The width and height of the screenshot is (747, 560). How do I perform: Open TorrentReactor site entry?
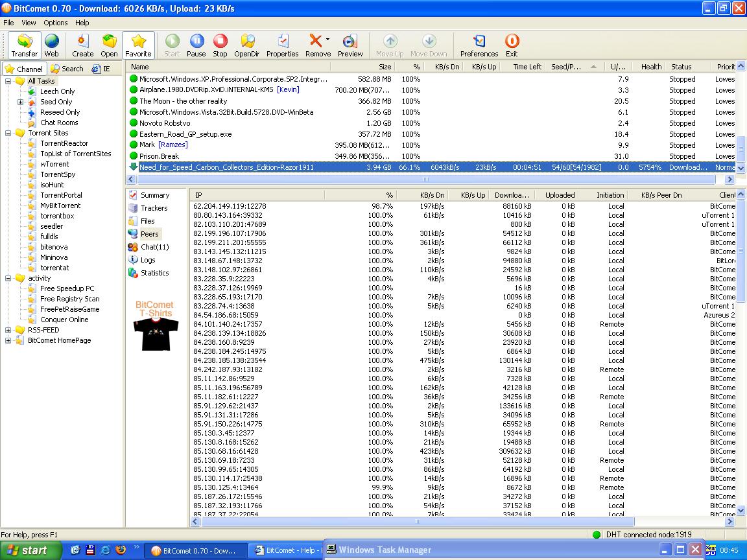point(64,143)
